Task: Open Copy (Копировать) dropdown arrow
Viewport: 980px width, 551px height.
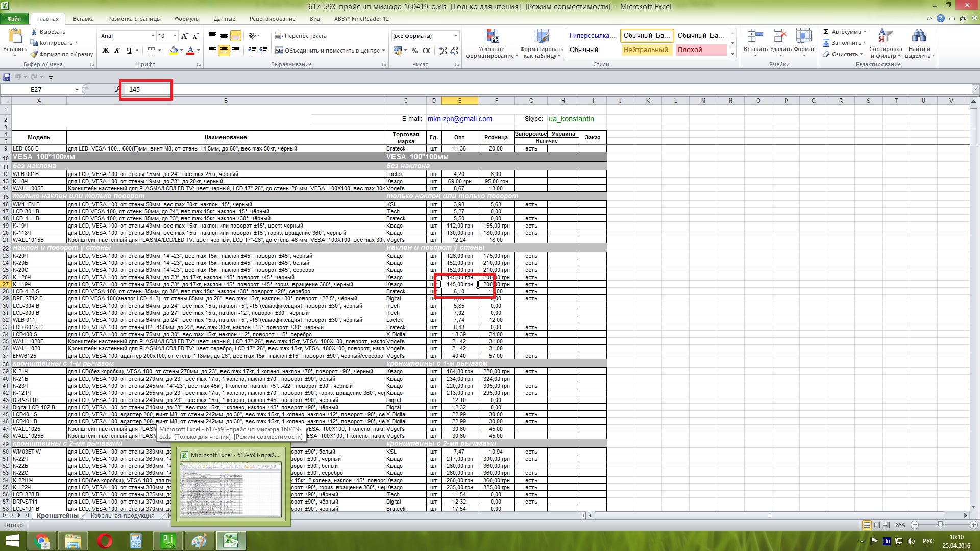Action: (77, 43)
